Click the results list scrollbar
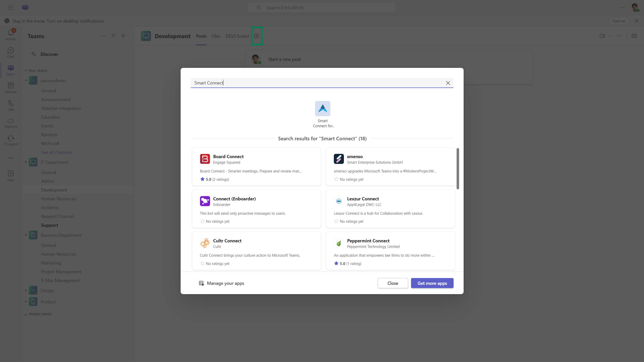Image resolution: width=644 pixels, height=362 pixels. click(458, 168)
